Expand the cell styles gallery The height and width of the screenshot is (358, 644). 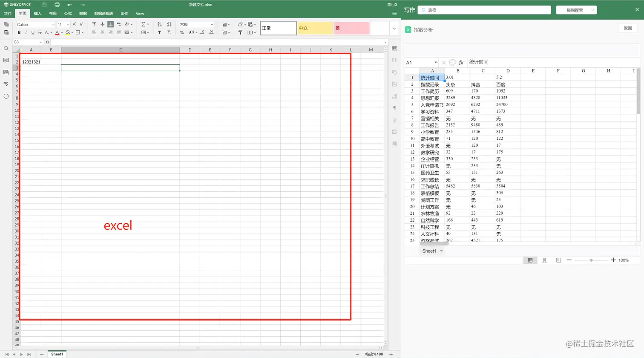point(394,29)
